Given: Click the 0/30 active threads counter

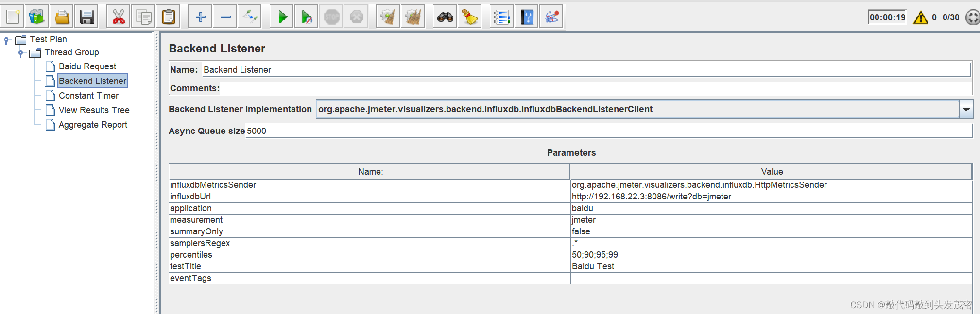Looking at the screenshot, I should tap(951, 17).
